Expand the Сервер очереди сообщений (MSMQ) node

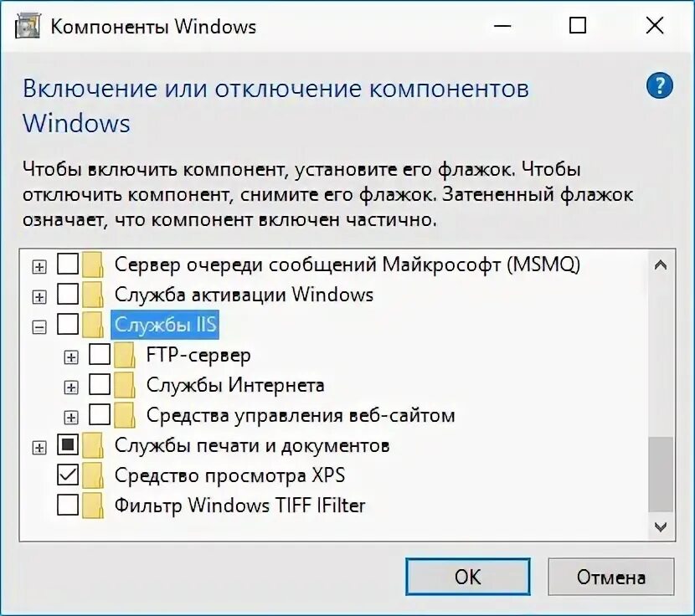coord(39,267)
